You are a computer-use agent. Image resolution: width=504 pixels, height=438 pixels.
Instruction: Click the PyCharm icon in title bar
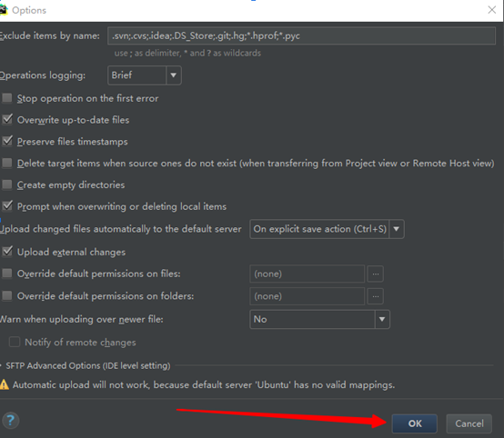(4, 10)
